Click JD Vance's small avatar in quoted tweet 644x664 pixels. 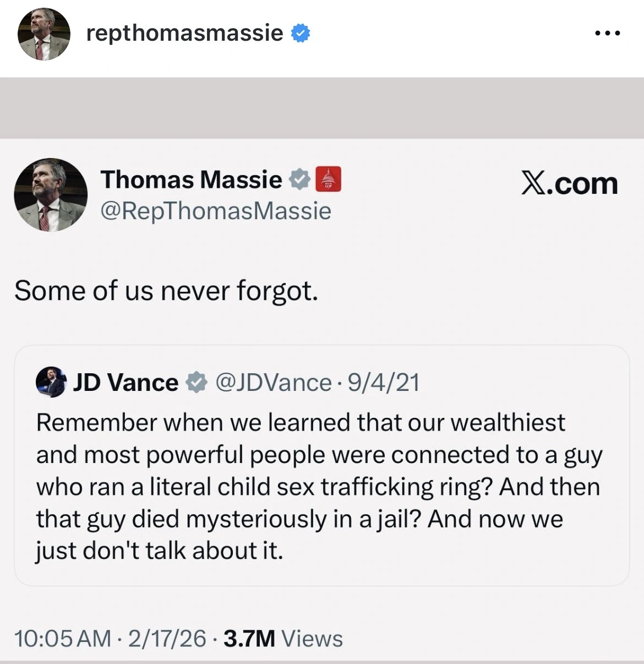pyautogui.click(x=51, y=382)
